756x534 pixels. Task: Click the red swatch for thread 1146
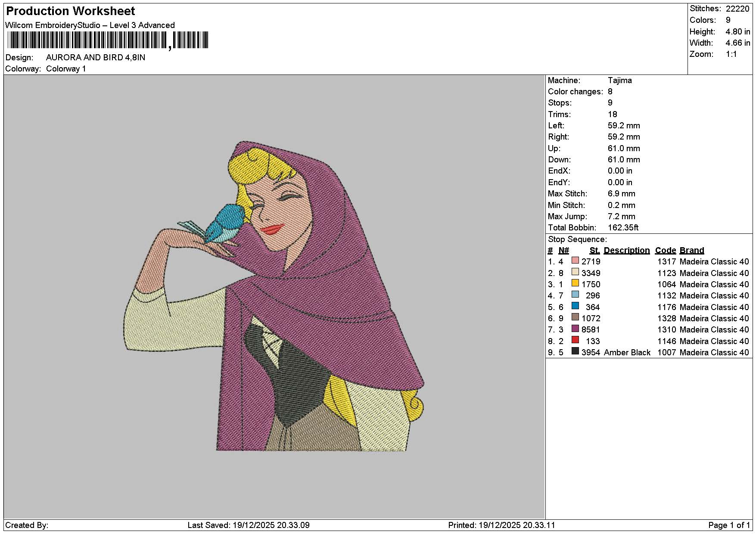click(575, 340)
